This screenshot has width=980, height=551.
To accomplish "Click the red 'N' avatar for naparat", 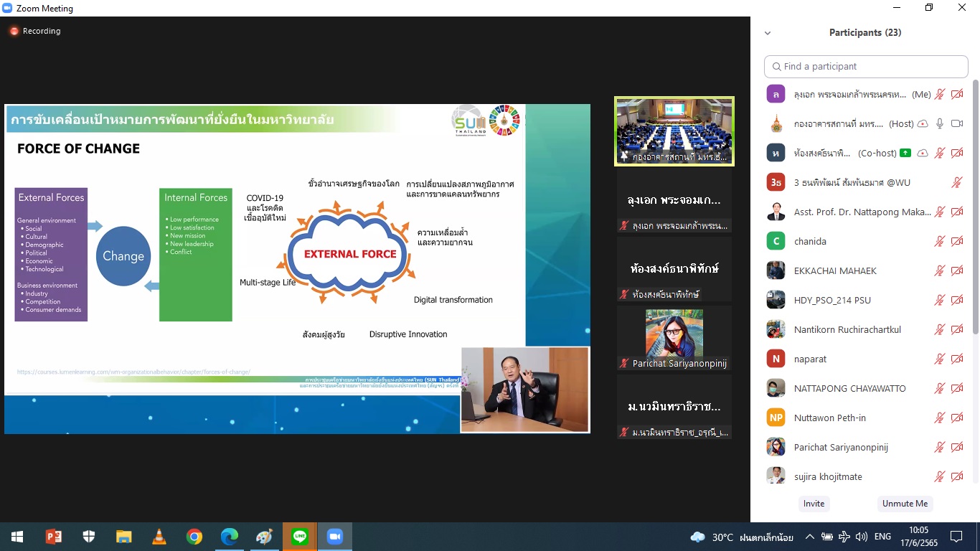I will point(776,359).
